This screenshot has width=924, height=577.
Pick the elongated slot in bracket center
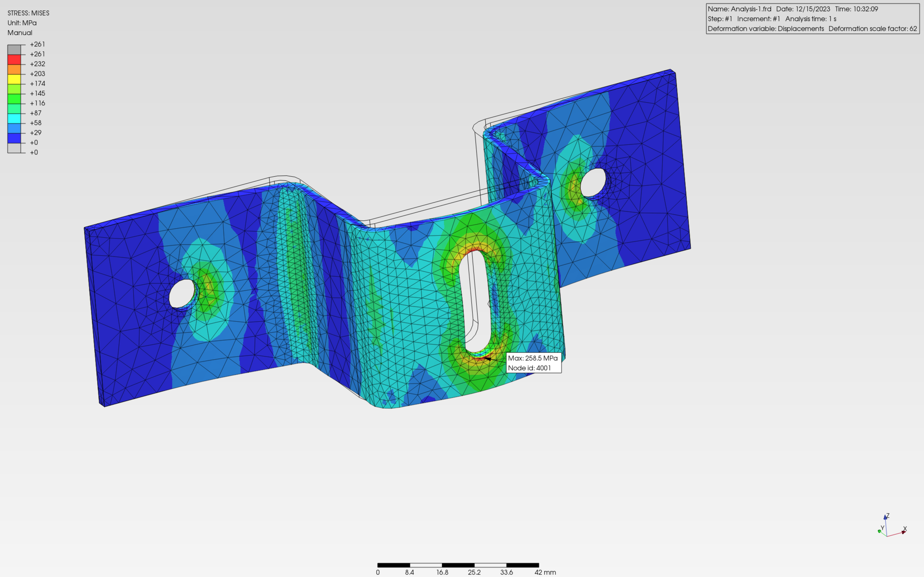(x=475, y=302)
